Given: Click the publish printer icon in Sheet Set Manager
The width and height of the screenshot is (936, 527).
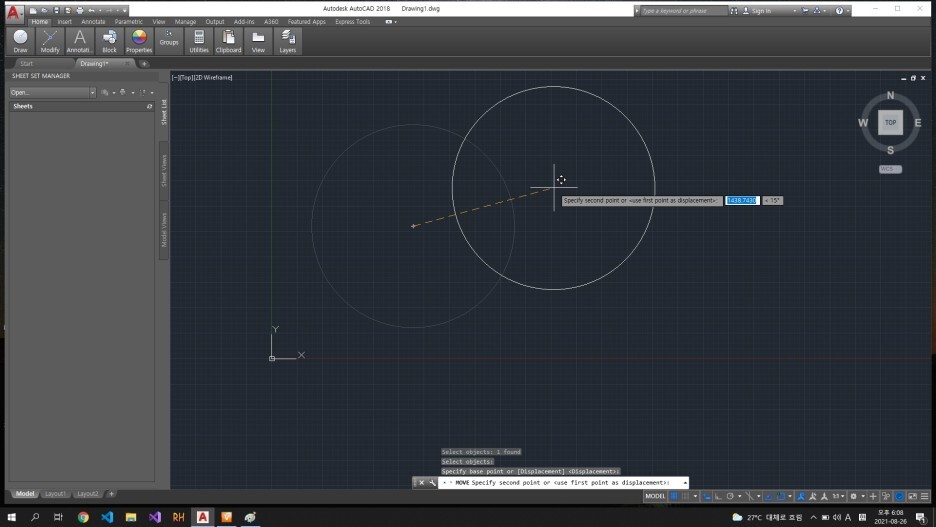Looking at the screenshot, I should [122, 93].
